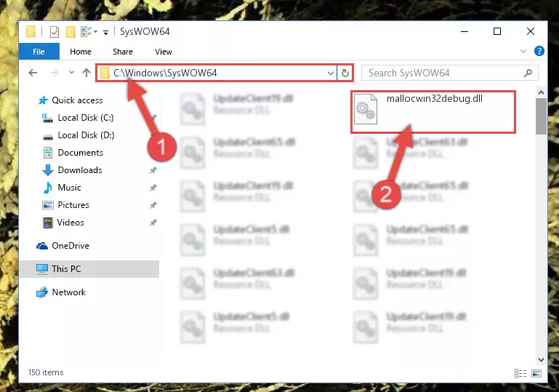This screenshot has height=392, width=559.
Task: Click the New folder quick access icon
Action: pyautogui.click(x=71, y=32)
